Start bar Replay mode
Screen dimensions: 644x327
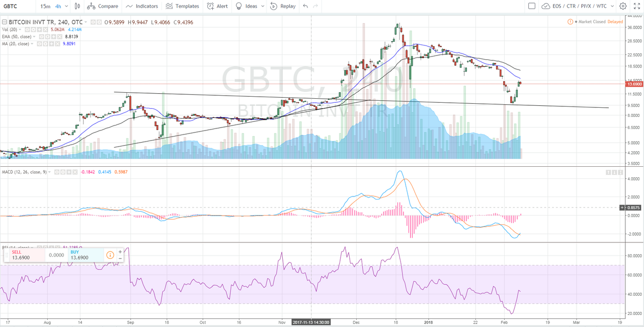pyautogui.click(x=283, y=6)
